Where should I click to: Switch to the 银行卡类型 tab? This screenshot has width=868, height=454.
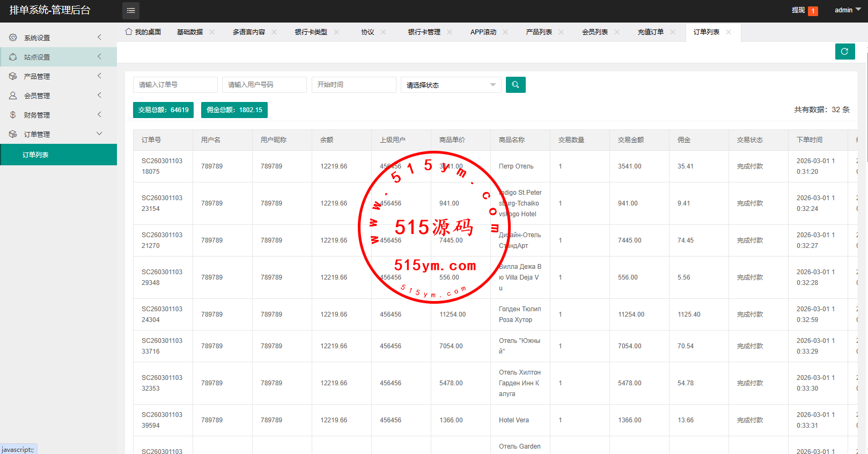(x=311, y=32)
